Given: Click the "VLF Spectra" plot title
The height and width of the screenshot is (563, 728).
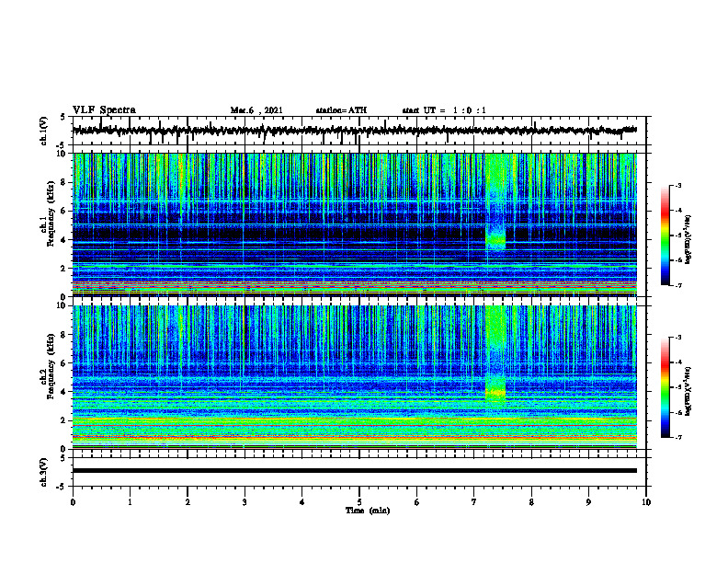Looking at the screenshot, I should click(104, 110).
